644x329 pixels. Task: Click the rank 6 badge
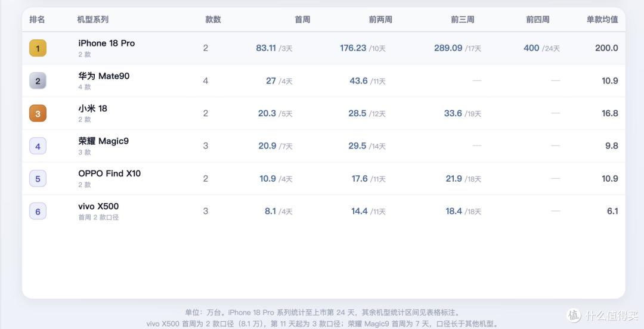38,211
